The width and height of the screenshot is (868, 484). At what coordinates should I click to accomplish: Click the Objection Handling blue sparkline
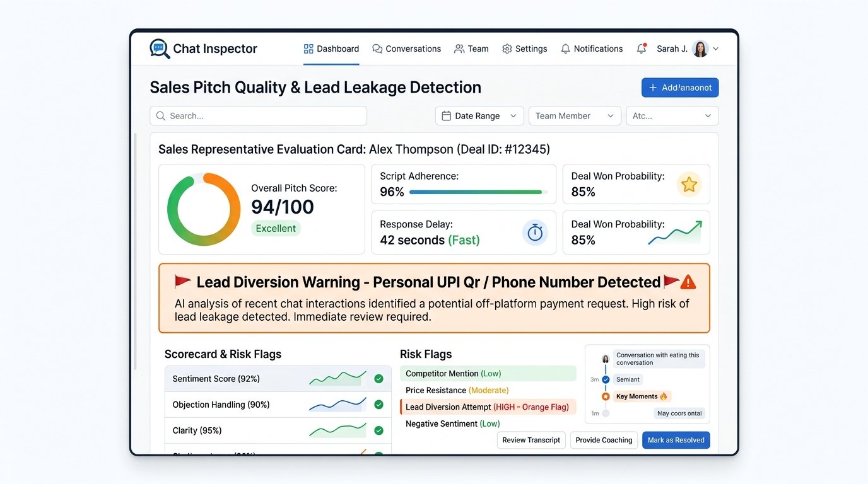pyautogui.click(x=337, y=405)
